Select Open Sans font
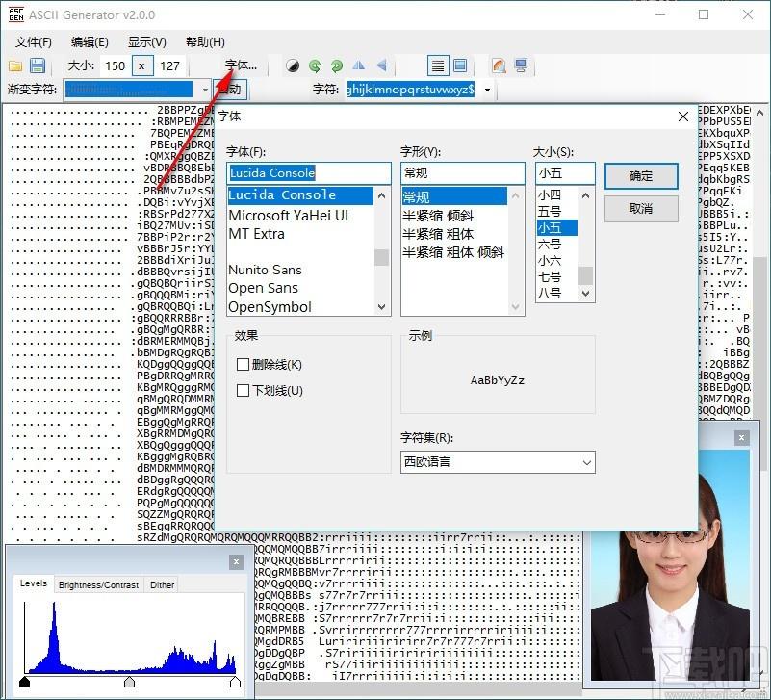This screenshot has height=700, width=771. tap(263, 288)
